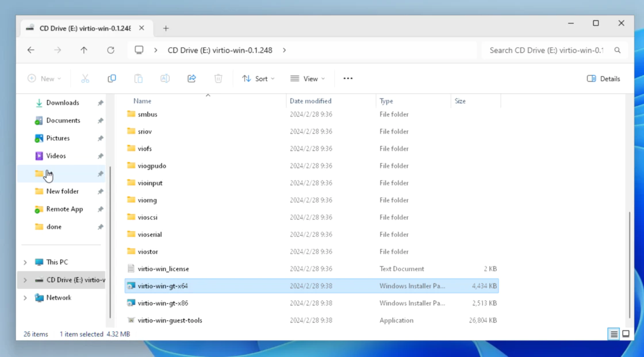Screen dimensions: 644x357
Task: Expand the This PC tree node
Action: tap(25, 262)
